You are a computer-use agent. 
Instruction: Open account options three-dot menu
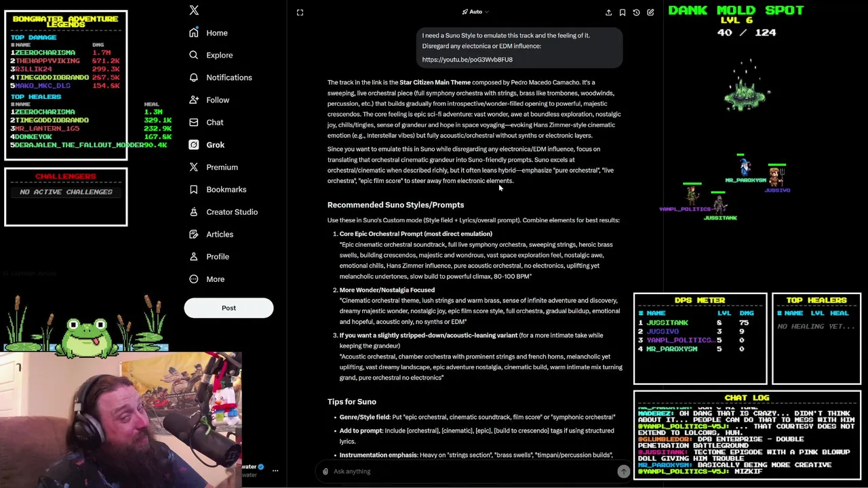(x=275, y=470)
